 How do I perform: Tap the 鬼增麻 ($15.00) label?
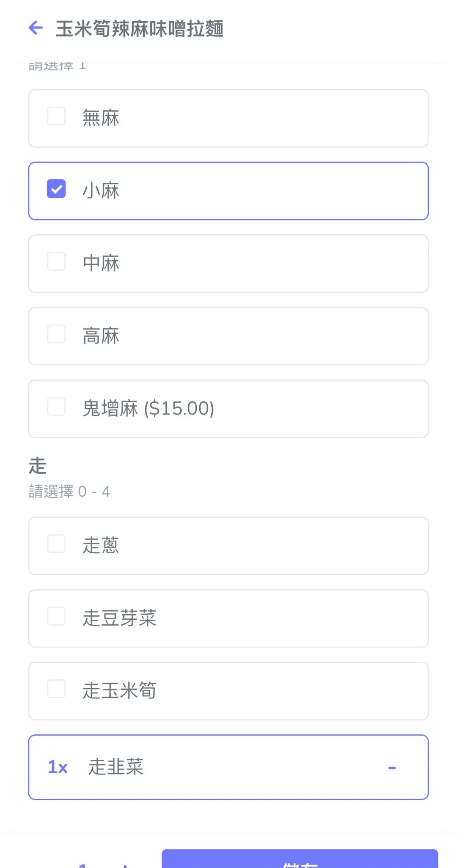pos(148,409)
